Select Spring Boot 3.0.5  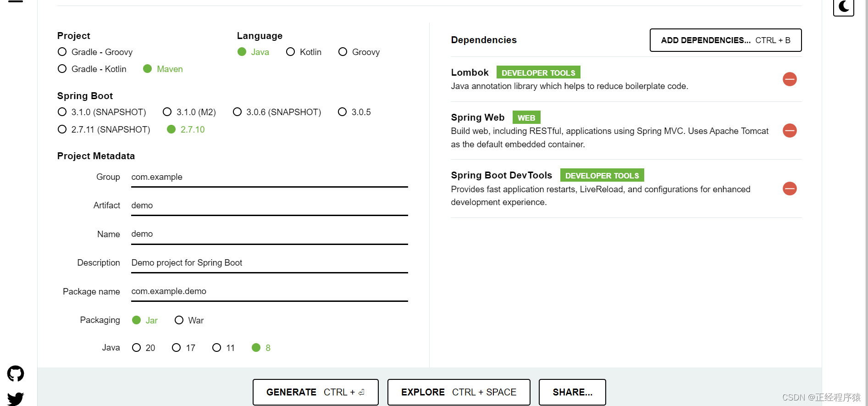click(354, 112)
